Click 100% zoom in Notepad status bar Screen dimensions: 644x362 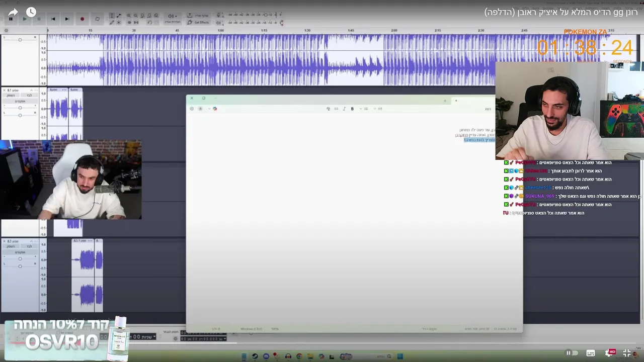tap(275, 329)
